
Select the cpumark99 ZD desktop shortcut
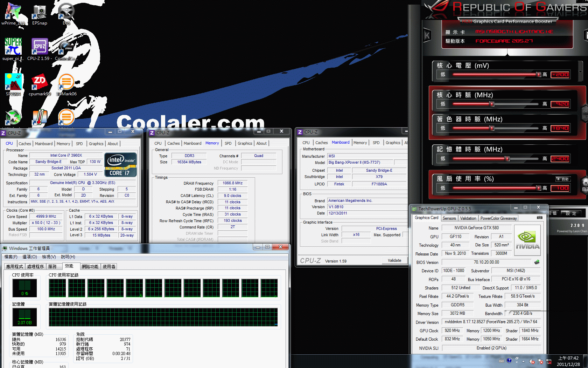40,84
